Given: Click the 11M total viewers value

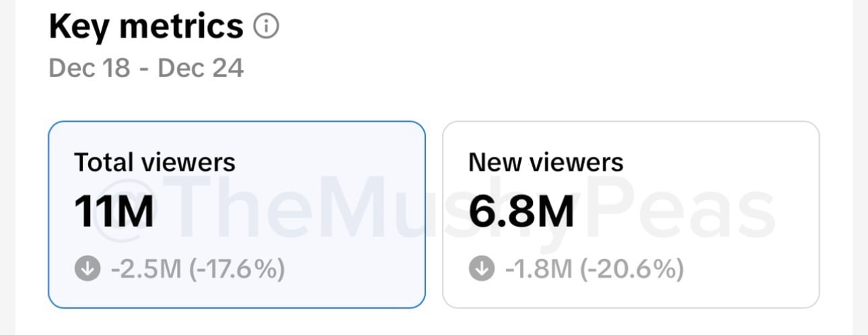Looking at the screenshot, I should tap(114, 210).
